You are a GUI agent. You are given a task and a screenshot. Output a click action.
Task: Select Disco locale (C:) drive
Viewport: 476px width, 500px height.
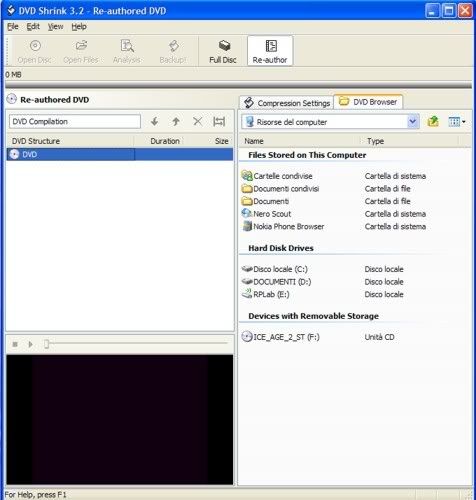point(275,269)
